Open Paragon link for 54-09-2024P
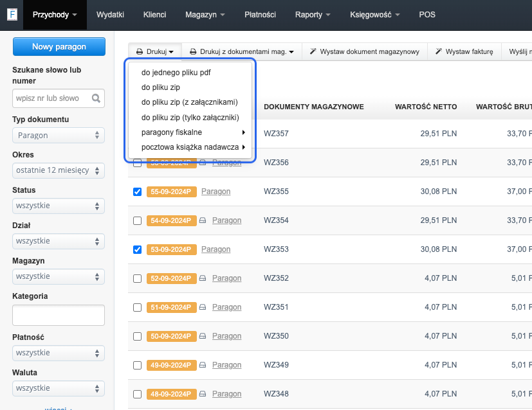 coord(226,220)
